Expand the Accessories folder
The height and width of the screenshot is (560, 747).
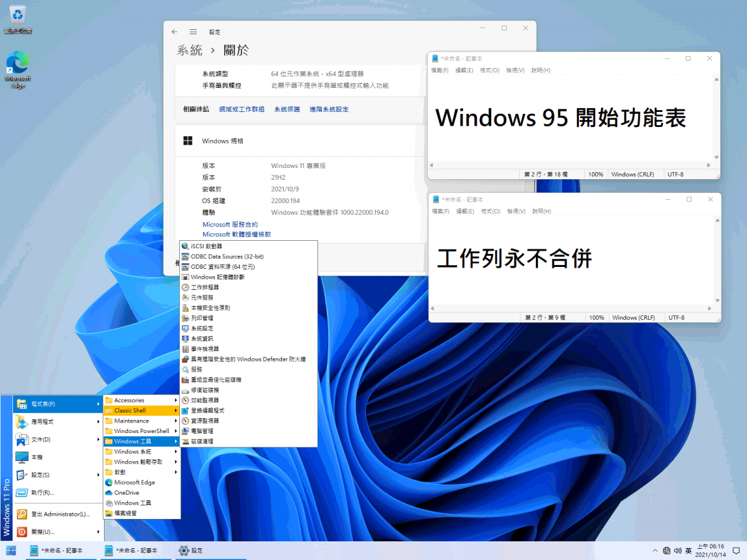pos(142,400)
